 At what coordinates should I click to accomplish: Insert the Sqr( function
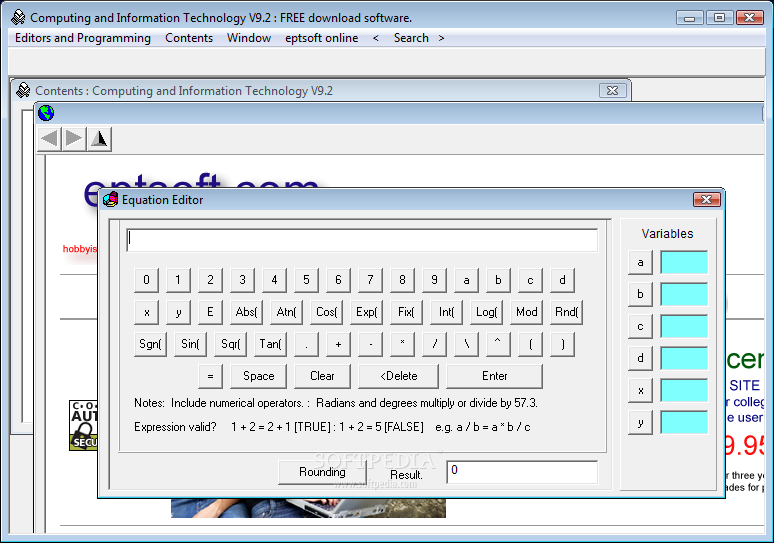[x=230, y=344]
